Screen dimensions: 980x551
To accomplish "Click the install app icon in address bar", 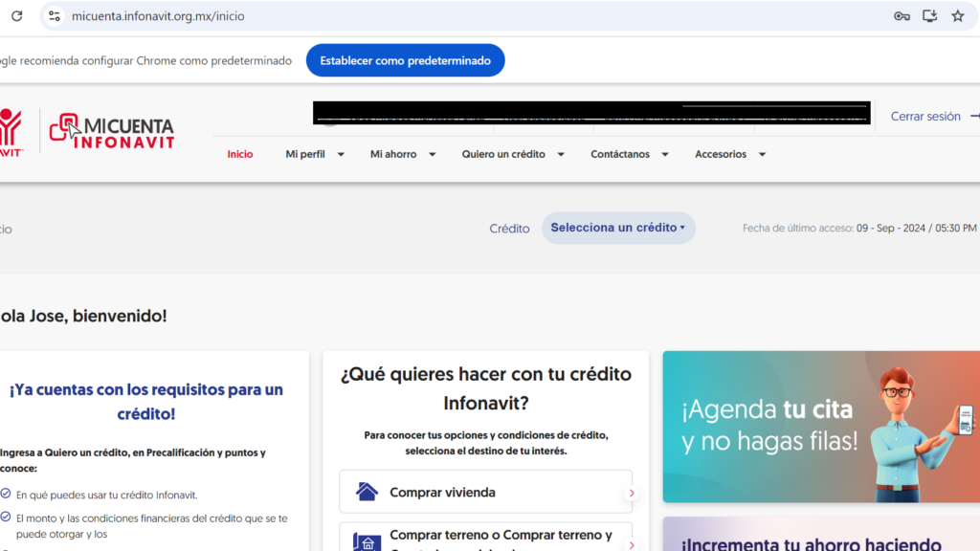I will click(x=929, y=16).
